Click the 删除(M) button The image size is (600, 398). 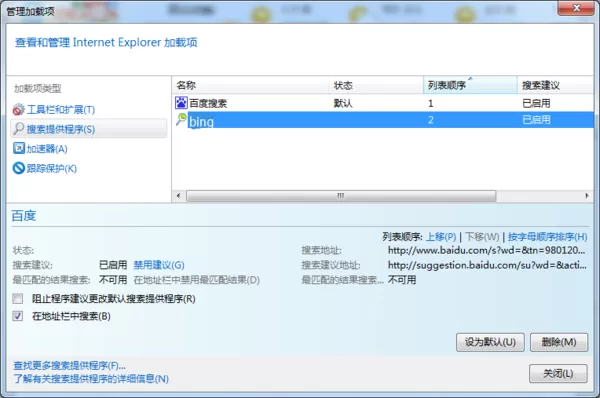point(559,342)
